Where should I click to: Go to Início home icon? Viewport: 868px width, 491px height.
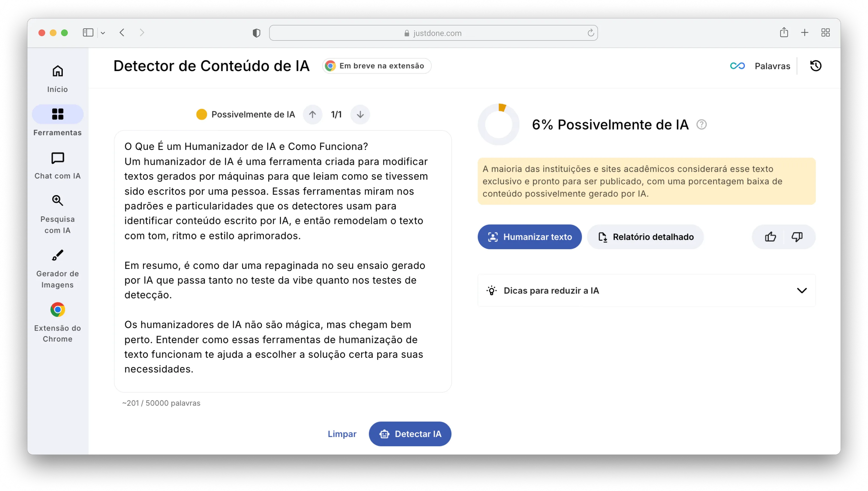[58, 79]
